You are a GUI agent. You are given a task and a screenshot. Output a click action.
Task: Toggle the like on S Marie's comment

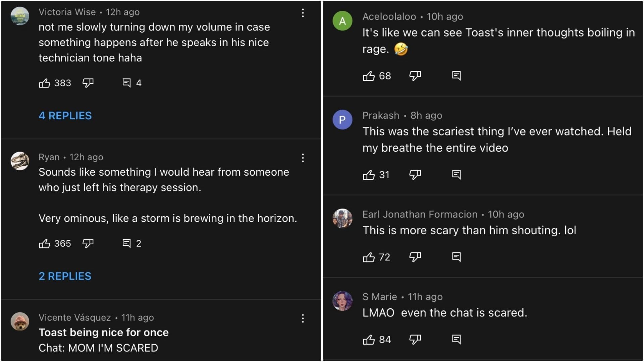tap(369, 339)
